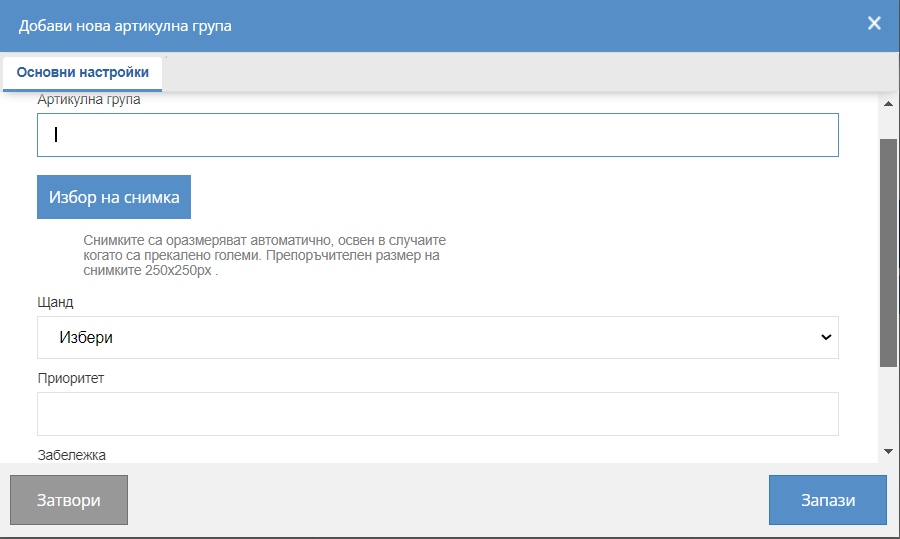
Task: Click the vertical scrollbar thumb
Action: [x=888, y=253]
